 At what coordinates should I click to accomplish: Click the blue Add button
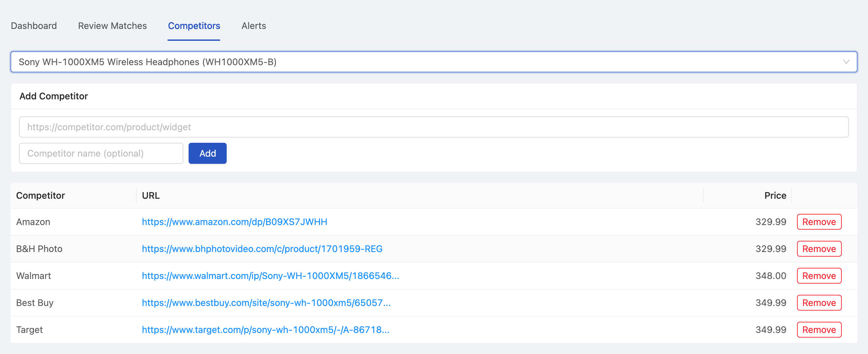tap(208, 153)
